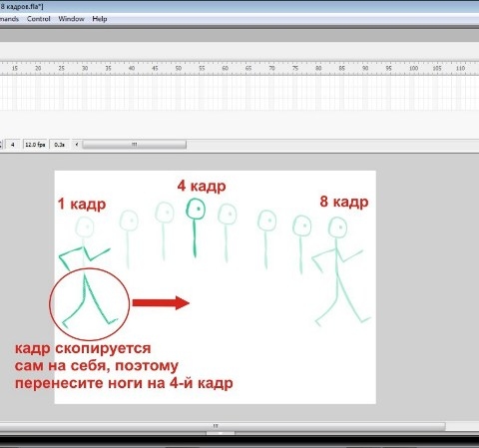Click frame 35 on the timeline ruler

coord(108,68)
